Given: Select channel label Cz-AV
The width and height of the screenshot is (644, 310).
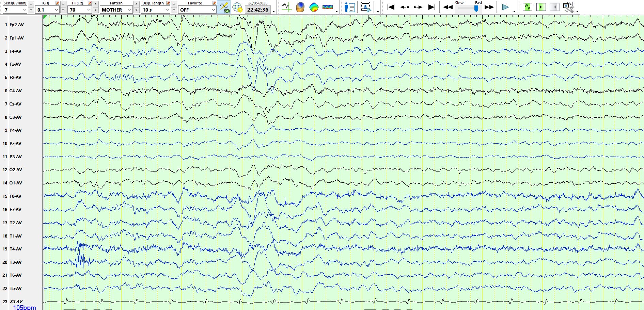Looking at the screenshot, I should (x=15, y=104).
